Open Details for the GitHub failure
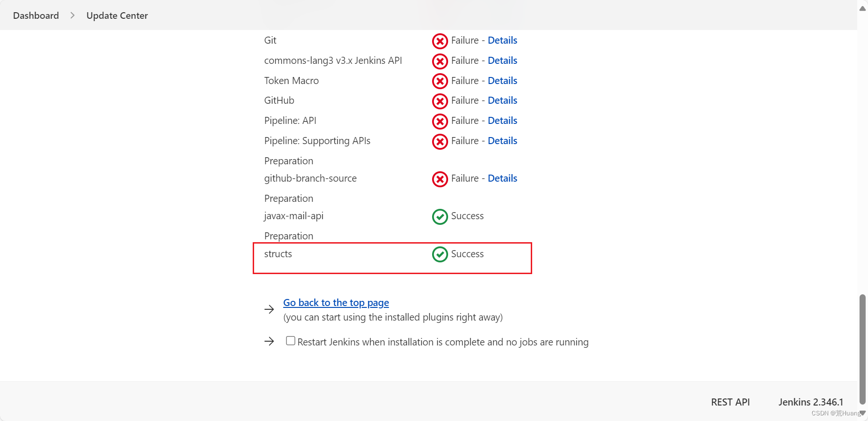 (x=502, y=100)
